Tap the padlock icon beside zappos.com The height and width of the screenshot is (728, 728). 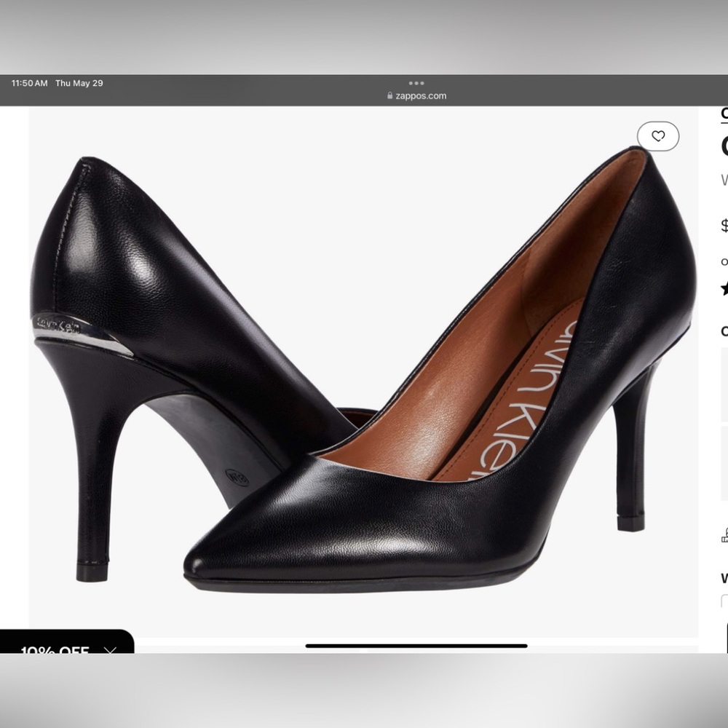tap(390, 95)
